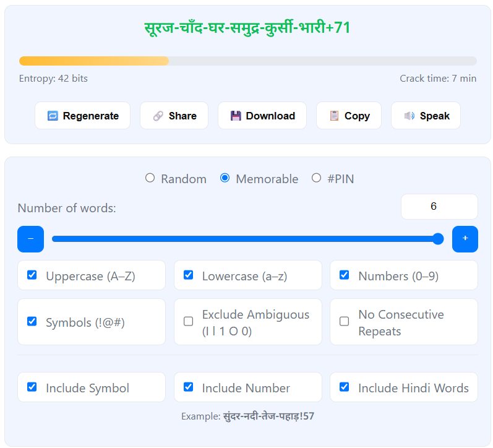
Task: Uncheck Uppercase (A–Z) checkbox
Action: tap(32, 275)
